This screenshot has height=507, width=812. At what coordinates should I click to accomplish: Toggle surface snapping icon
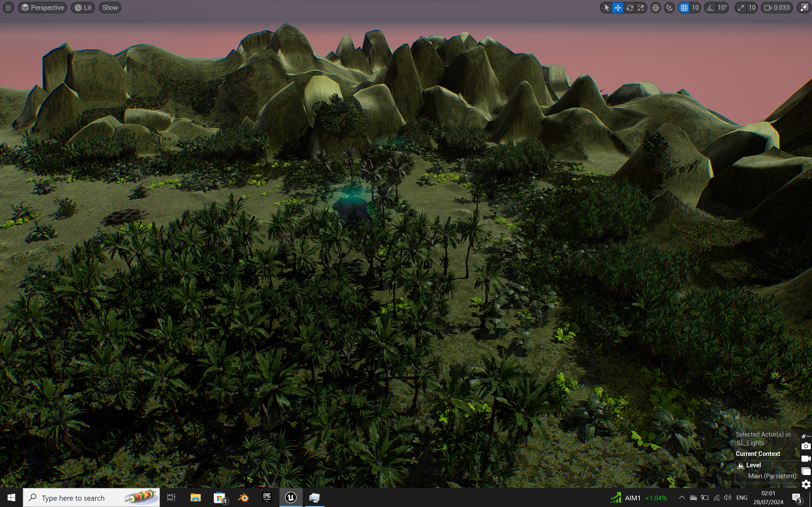click(x=669, y=7)
